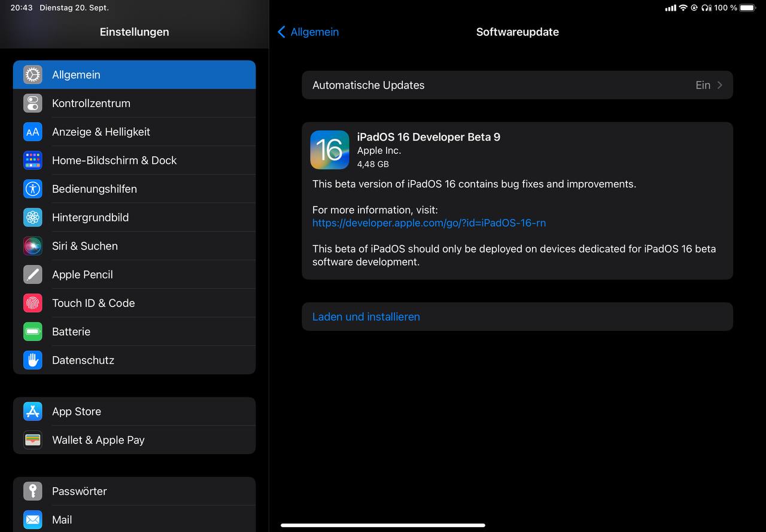Image resolution: width=766 pixels, height=532 pixels.
Task: Open Batterie settings
Action: tap(134, 332)
